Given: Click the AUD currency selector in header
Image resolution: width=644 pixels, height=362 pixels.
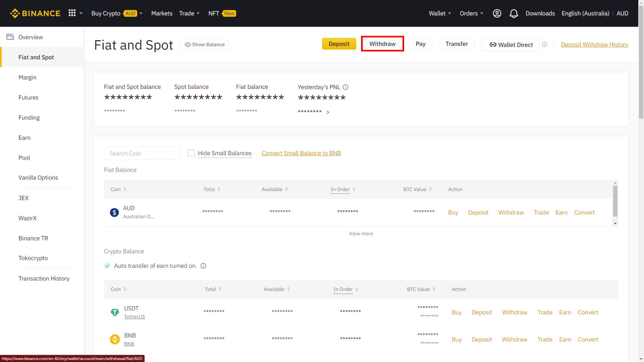Looking at the screenshot, I should click(622, 13).
